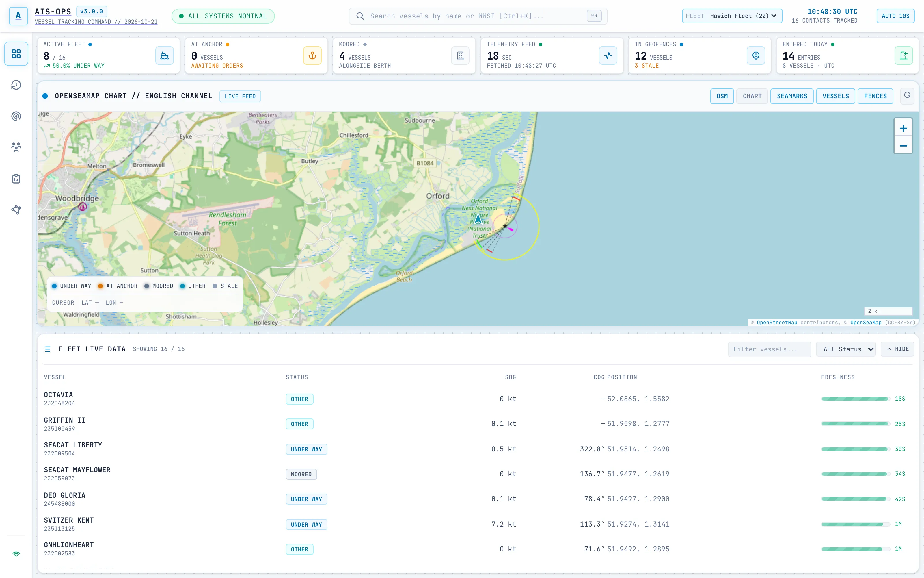Open the OpenSeaMap attribution link

pos(866,323)
